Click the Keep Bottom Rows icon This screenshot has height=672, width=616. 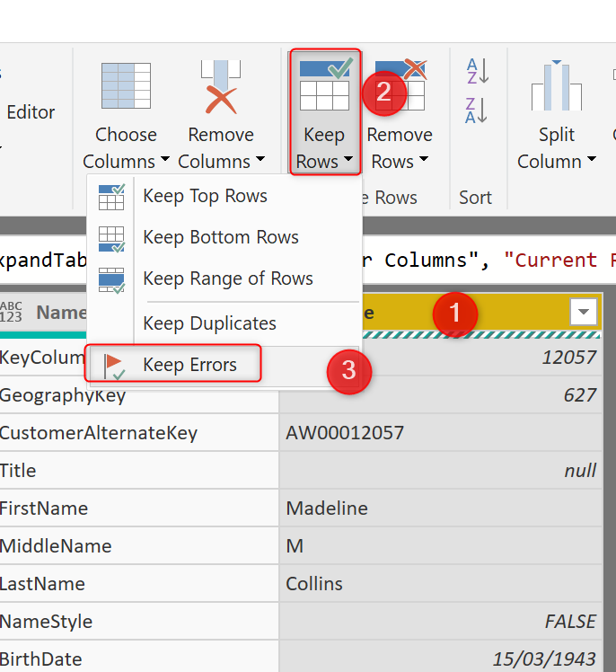pyautogui.click(x=111, y=238)
